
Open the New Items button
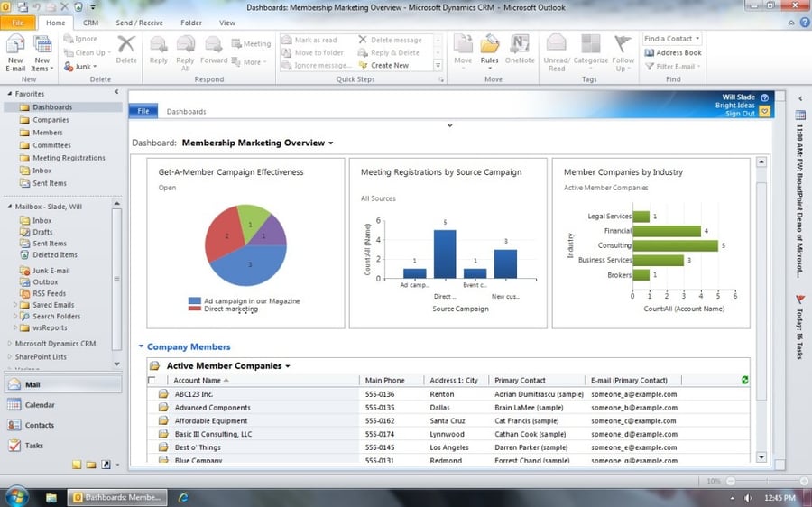click(x=42, y=51)
